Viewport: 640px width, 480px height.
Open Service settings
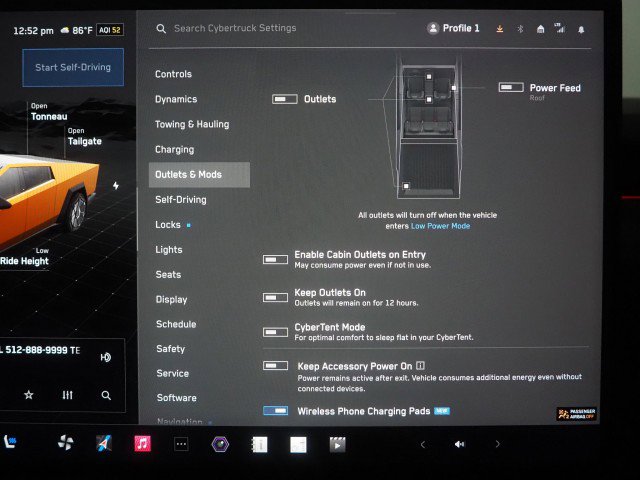(173, 373)
